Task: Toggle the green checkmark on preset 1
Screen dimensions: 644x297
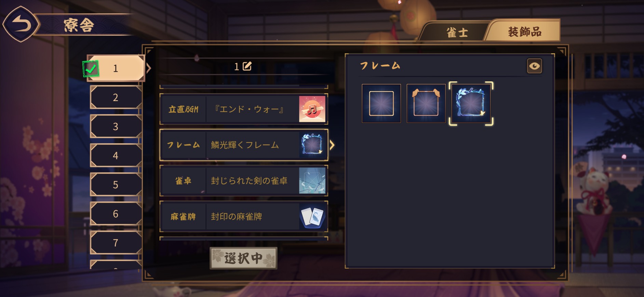Action: 91,69
